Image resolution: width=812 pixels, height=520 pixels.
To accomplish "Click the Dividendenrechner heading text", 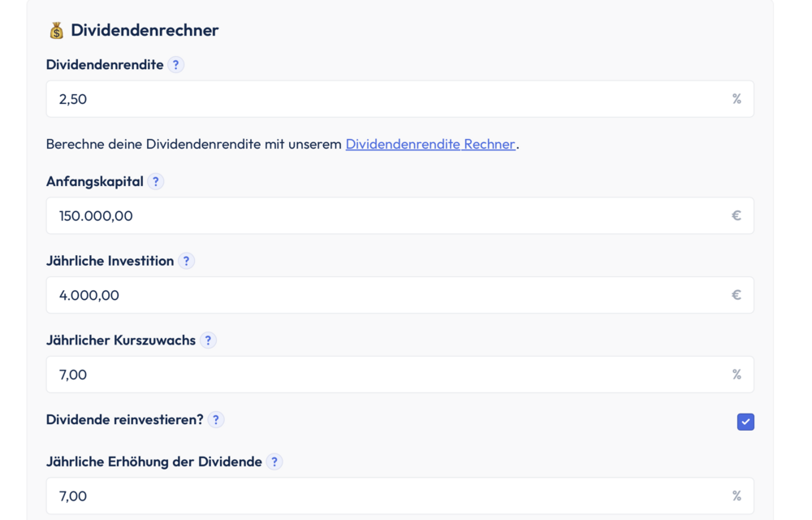I will 145,29.
